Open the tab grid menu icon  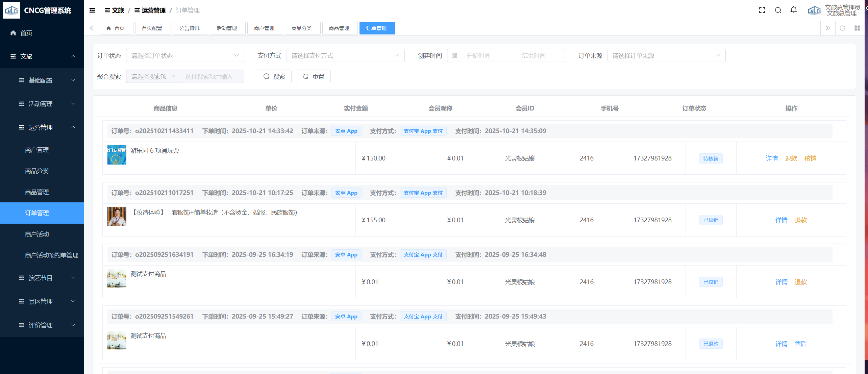[857, 28]
